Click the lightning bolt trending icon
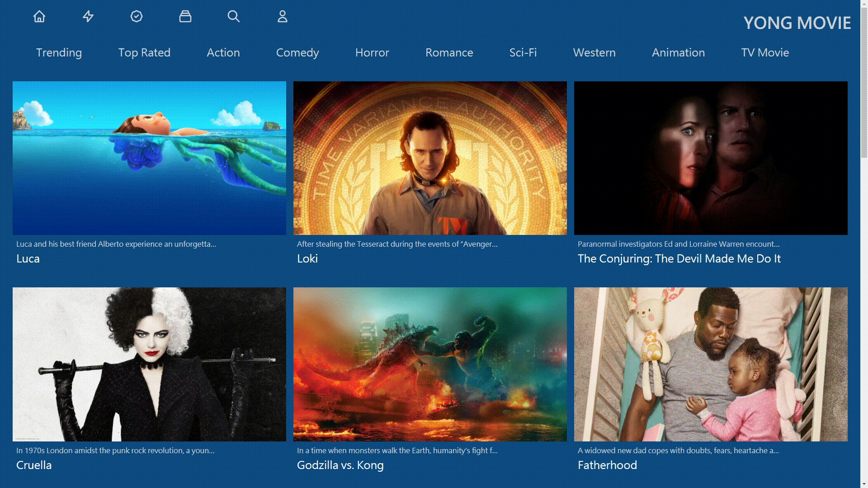This screenshot has height=488, width=868. click(88, 17)
